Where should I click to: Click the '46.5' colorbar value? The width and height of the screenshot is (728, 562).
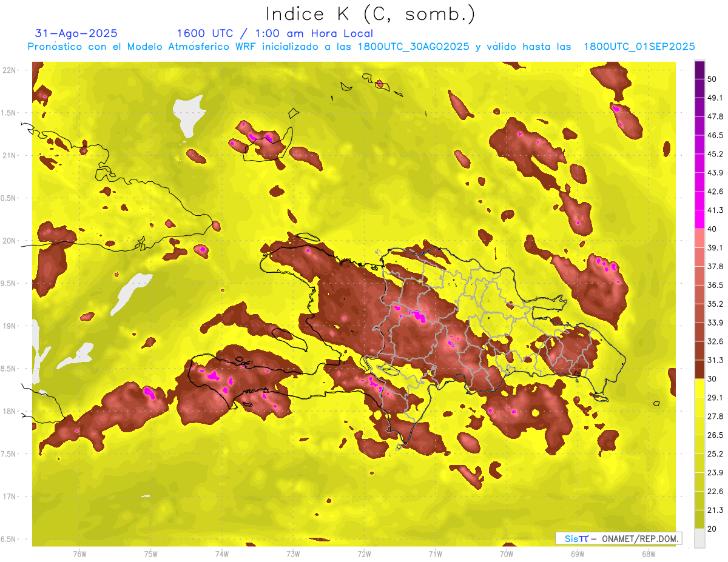[x=715, y=135]
